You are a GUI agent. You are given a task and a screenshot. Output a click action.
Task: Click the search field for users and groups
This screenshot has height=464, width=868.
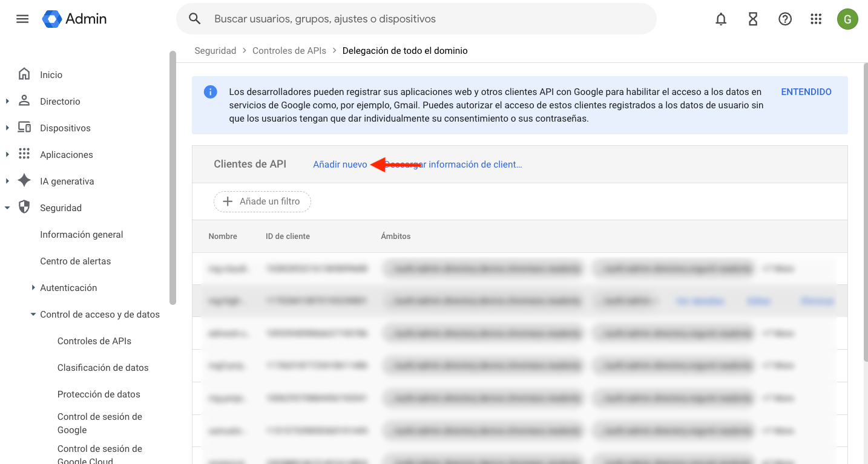click(x=424, y=19)
